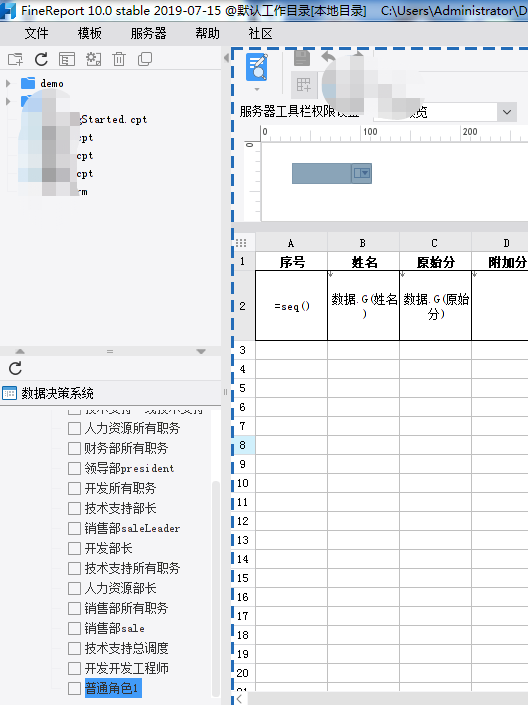Check the 普通角色1 role checkbox
Image resolution: width=528 pixels, height=705 pixels.
click(74, 688)
